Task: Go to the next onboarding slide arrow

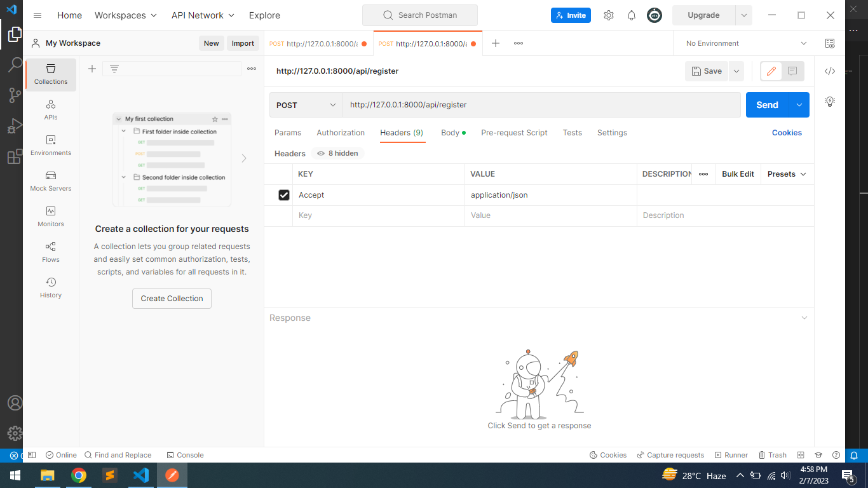Action: pos(243,158)
